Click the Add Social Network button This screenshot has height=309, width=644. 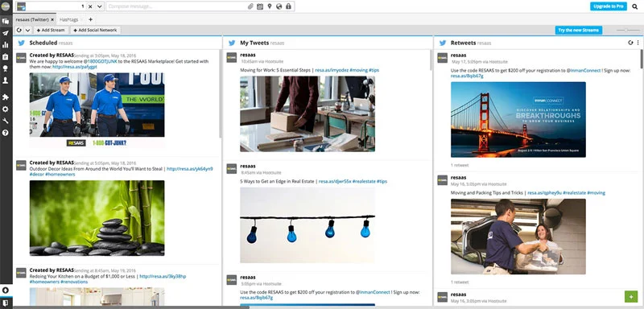click(95, 31)
